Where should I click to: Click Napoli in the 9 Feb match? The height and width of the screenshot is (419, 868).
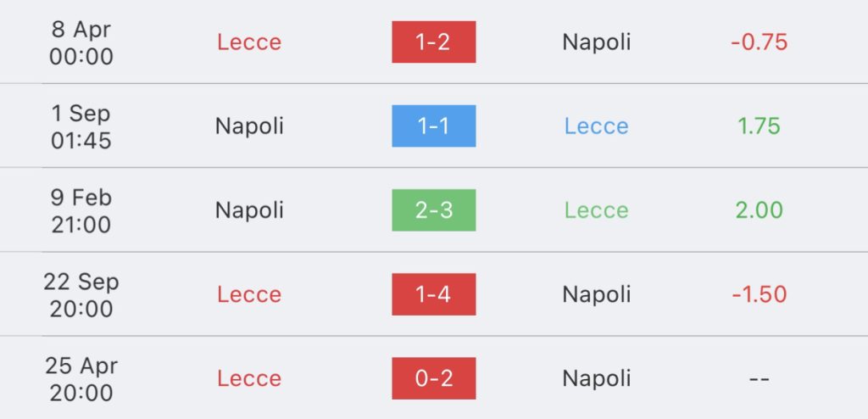click(x=249, y=210)
